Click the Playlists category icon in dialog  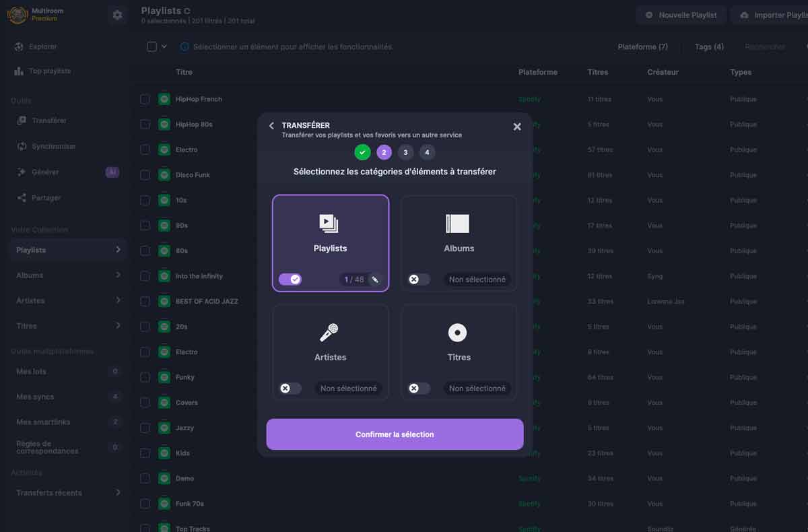pos(329,224)
